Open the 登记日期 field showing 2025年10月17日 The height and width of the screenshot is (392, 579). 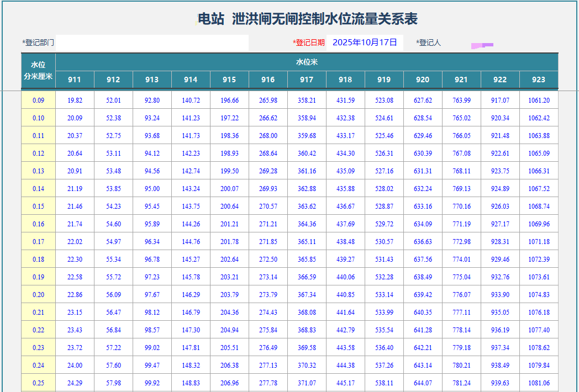click(x=365, y=43)
